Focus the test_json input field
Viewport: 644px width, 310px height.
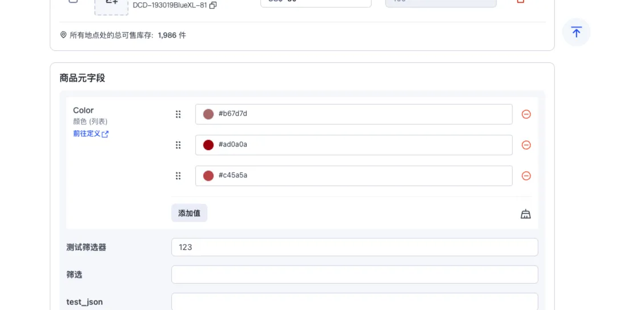pos(354,301)
